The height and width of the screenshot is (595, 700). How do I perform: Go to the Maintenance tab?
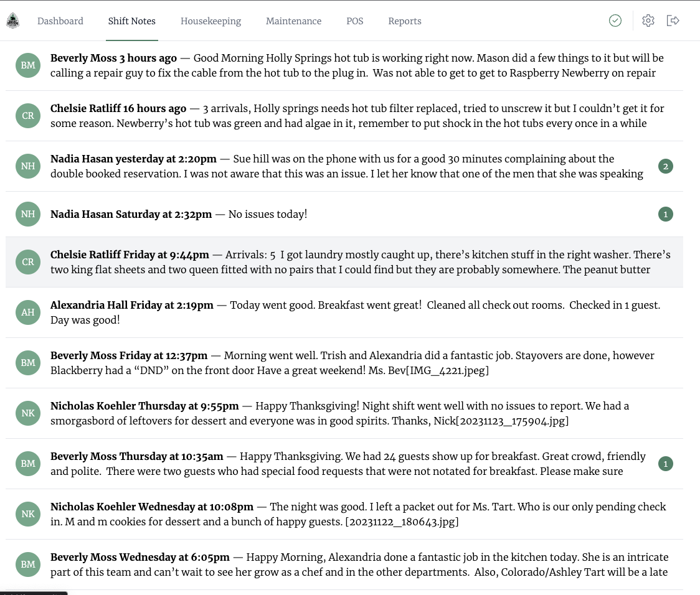click(294, 21)
